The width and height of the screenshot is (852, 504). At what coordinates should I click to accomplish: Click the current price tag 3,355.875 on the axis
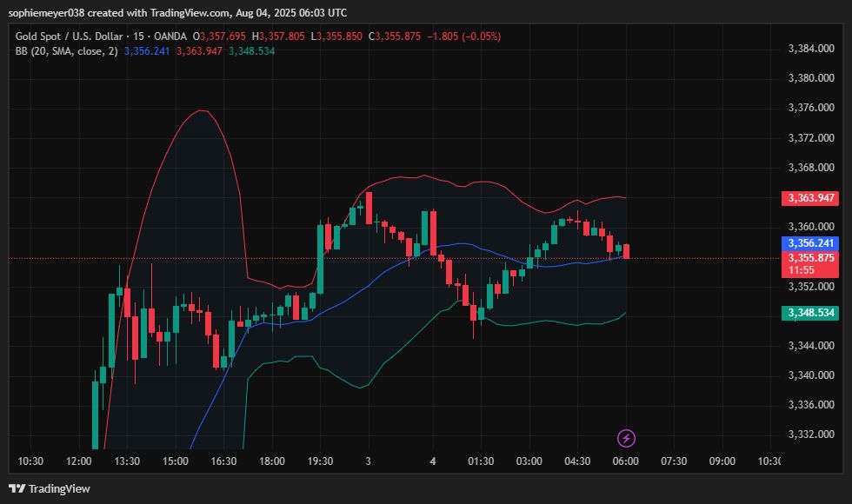click(810, 257)
